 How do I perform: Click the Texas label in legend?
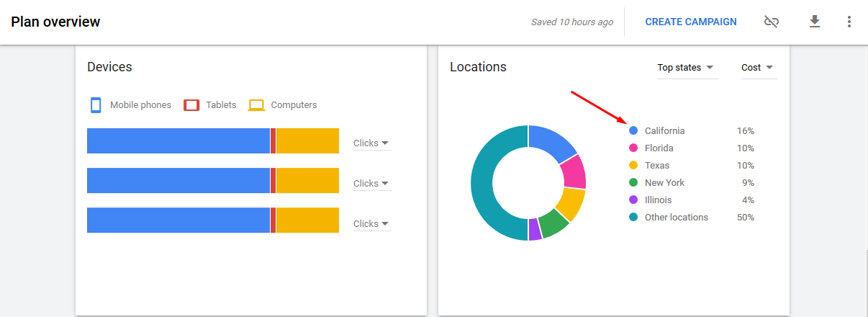[x=657, y=166]
